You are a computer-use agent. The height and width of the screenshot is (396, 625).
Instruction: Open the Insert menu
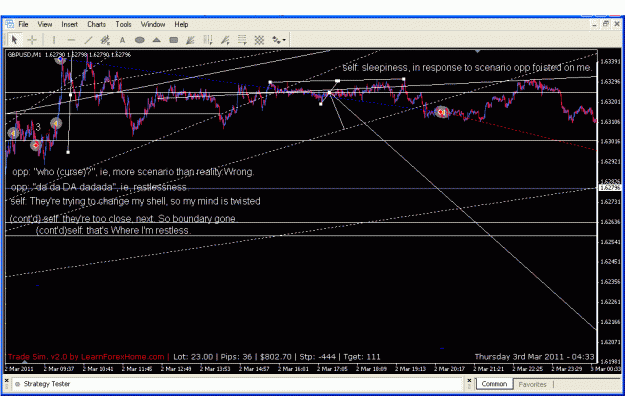click(69, 24)
